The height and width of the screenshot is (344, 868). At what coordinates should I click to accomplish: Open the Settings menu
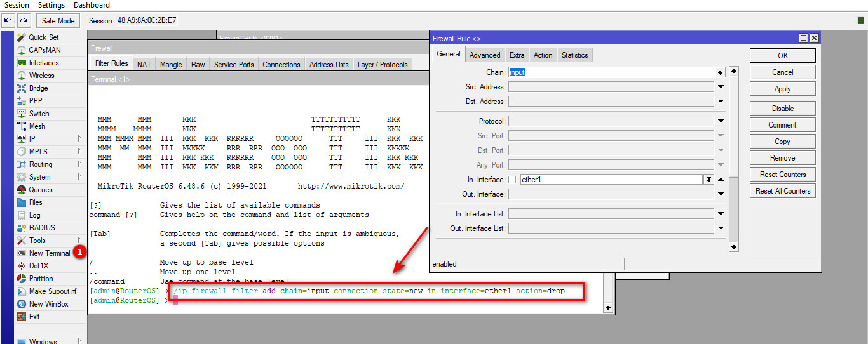point(51,5)
